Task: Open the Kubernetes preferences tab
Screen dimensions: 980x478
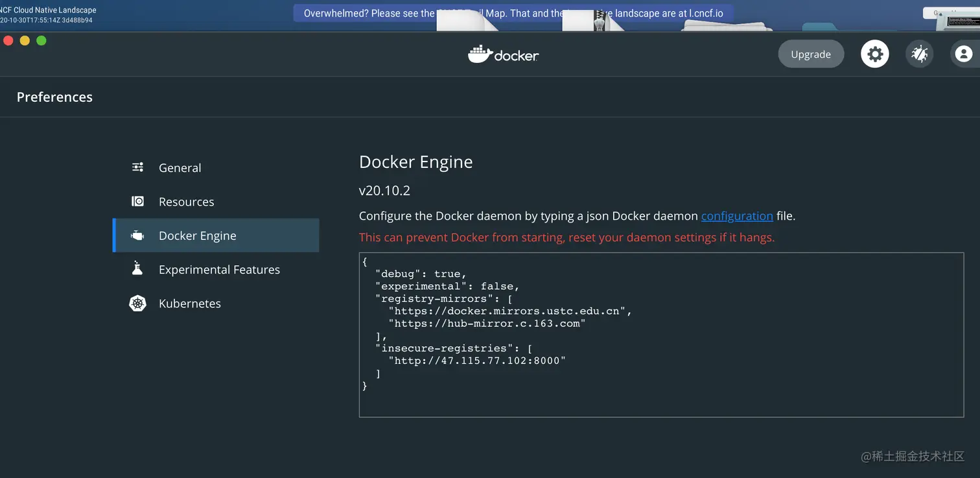Action: 216,303
